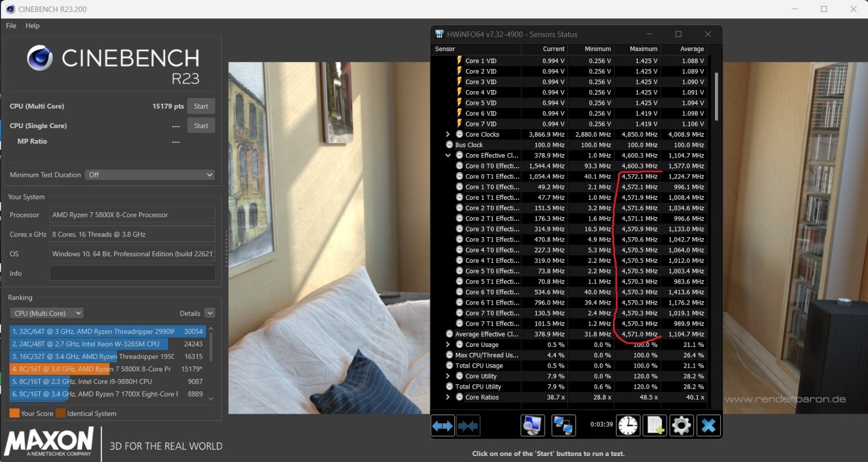The width and height of the screenshot is (868, 462).
Task: Select the Ryzen 7 5800X ranking entry
Action: (x=107, y=369)
